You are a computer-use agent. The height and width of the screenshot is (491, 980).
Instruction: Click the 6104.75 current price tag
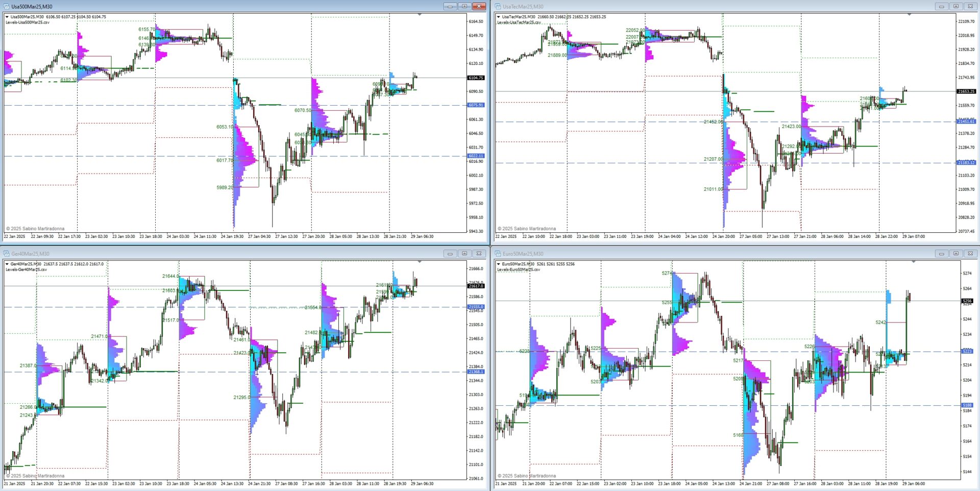(x=476, y=78)
